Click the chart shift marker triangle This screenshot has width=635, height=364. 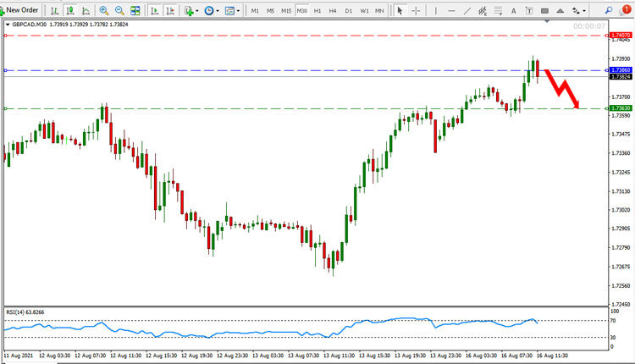[547, 20]
